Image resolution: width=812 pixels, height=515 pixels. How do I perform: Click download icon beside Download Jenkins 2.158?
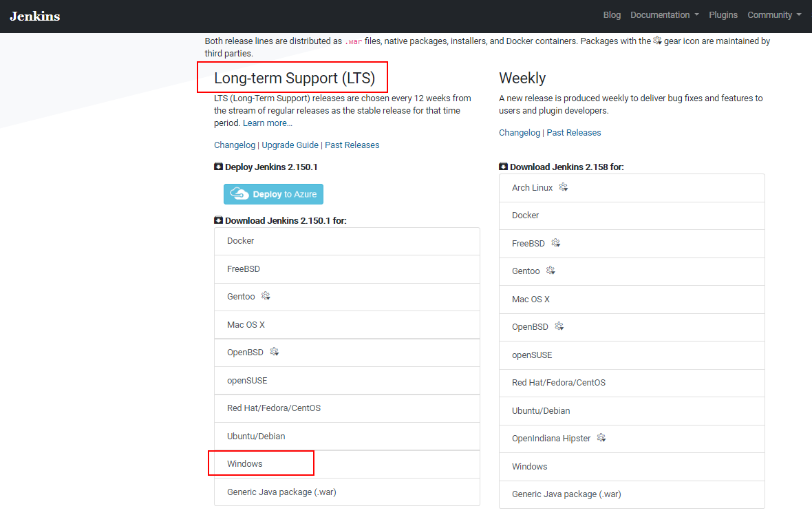(x=503, y=167)
